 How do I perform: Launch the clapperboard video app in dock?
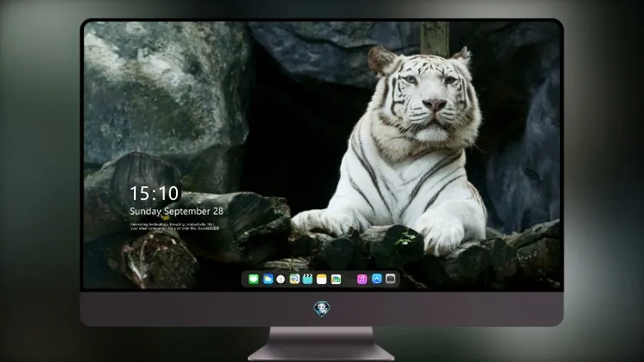(307, 279)
